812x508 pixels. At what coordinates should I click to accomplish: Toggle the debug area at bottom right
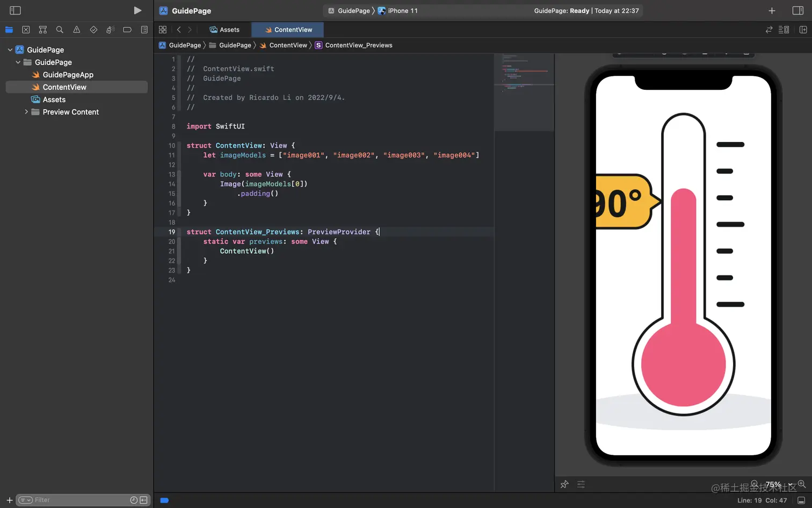click(801, 500)
